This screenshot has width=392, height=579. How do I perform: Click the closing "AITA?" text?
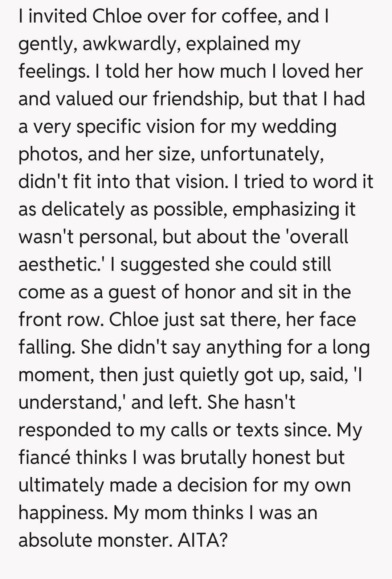pyautogui.click(x=203, y=541)
